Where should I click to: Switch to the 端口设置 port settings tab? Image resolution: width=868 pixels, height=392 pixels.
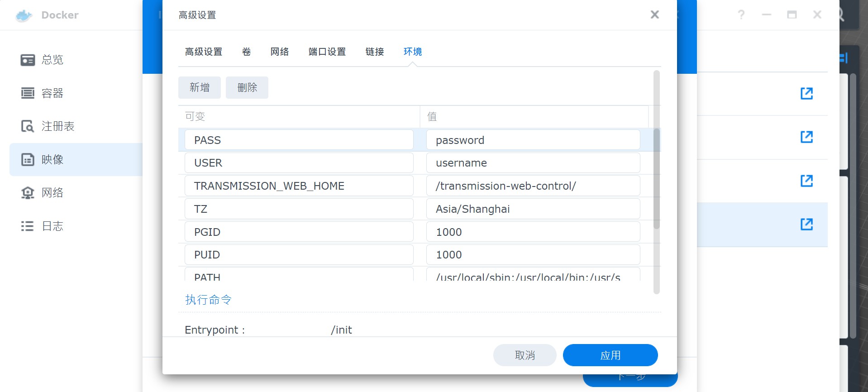(x=327, y=52)
